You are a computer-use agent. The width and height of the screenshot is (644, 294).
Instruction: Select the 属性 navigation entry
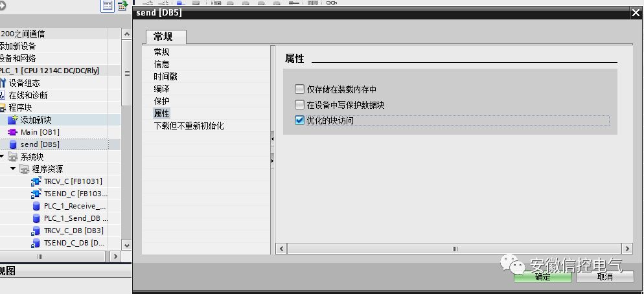click(162, 113)
